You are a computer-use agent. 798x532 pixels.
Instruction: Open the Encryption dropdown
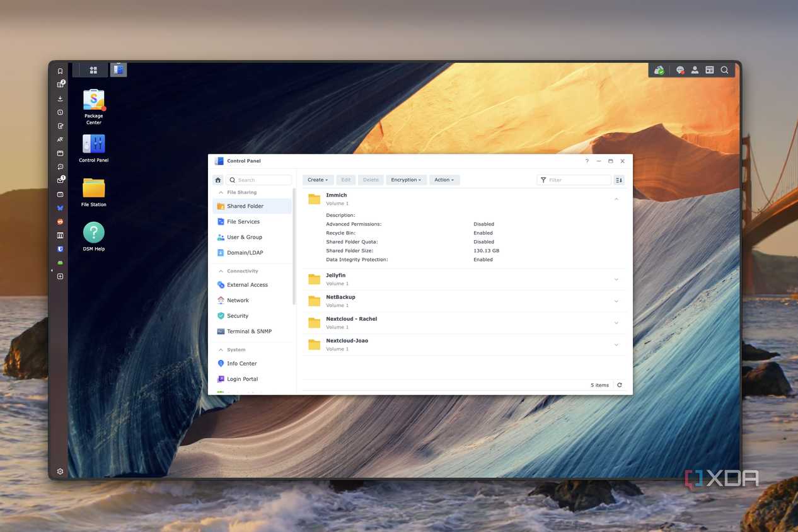pos(406,180)
